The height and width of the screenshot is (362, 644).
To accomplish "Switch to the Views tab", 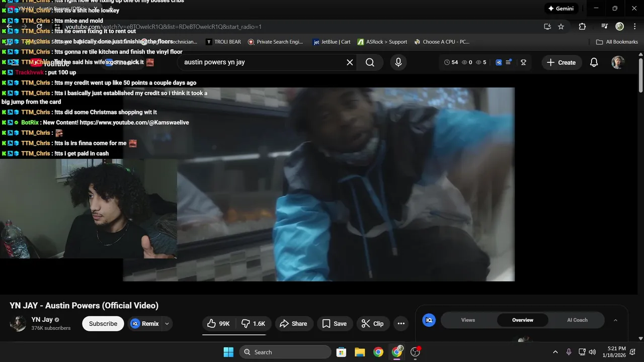I will coord(468,320).
